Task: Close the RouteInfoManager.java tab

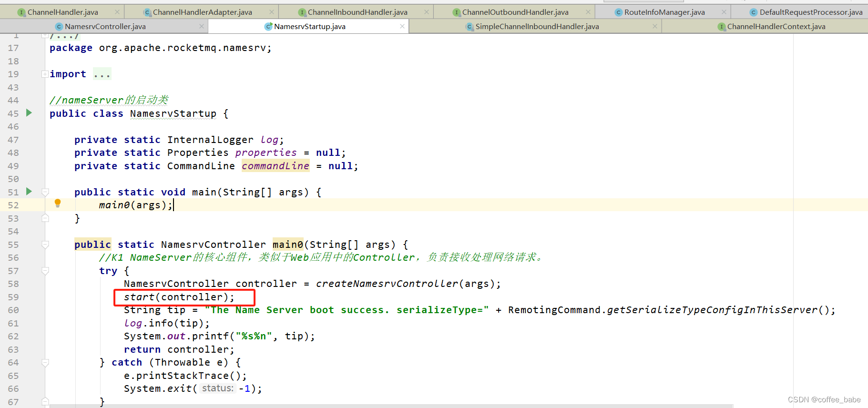Action: 724,12
